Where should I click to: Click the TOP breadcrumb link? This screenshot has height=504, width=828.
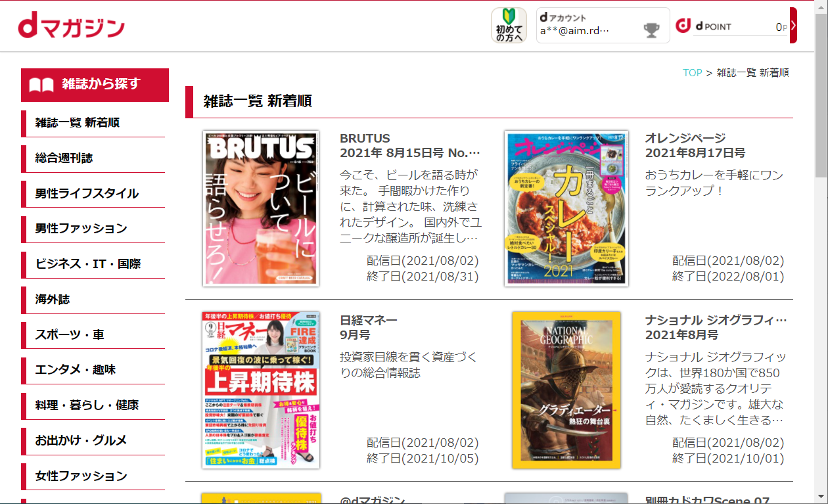(692, 73)
